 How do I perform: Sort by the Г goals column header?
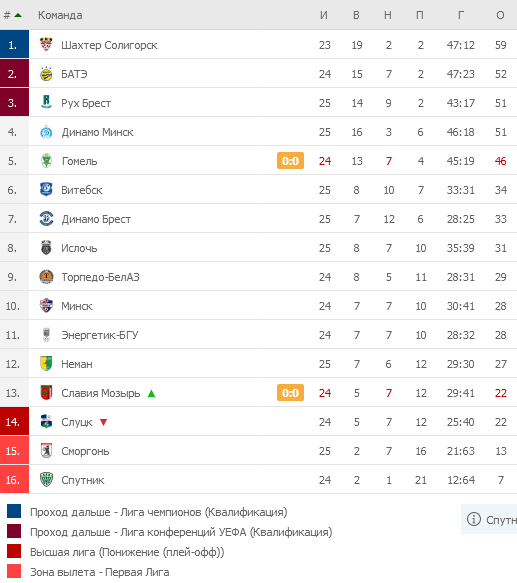click(x=460, y=15)
